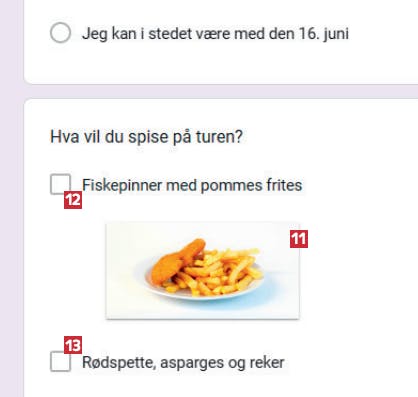Click the word frites in the first food option

(284, 185)
